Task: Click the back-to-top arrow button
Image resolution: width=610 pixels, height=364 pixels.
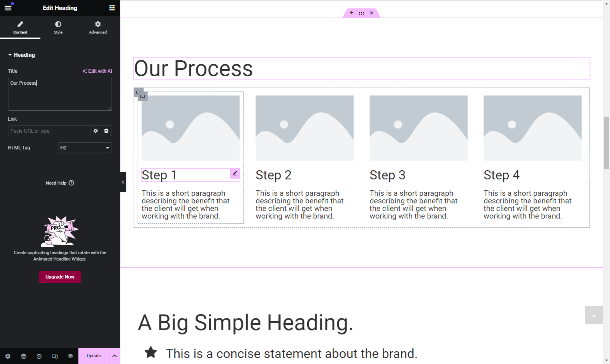Action: click(x=594, y=315)
